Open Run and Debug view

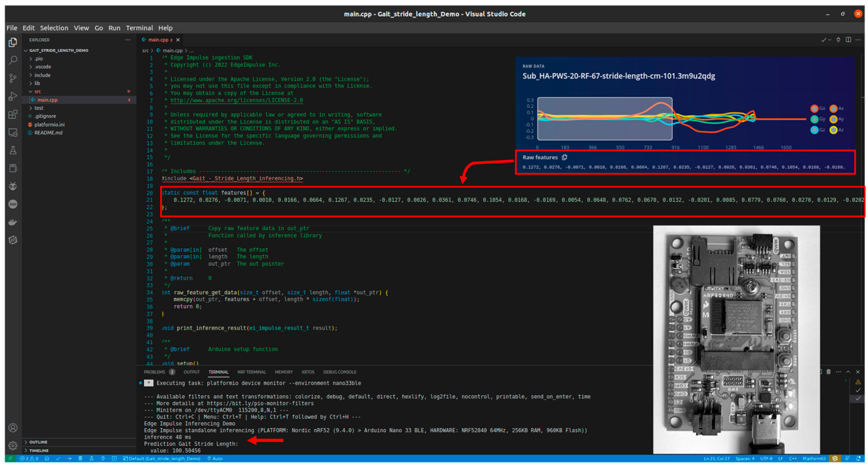click(13, 96)
